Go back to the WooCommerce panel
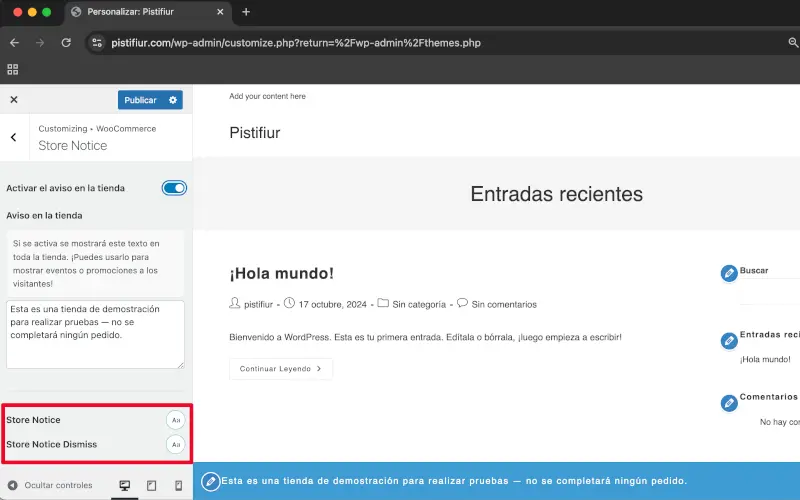This screenshot has width=800, height=500. pos(14,137)
